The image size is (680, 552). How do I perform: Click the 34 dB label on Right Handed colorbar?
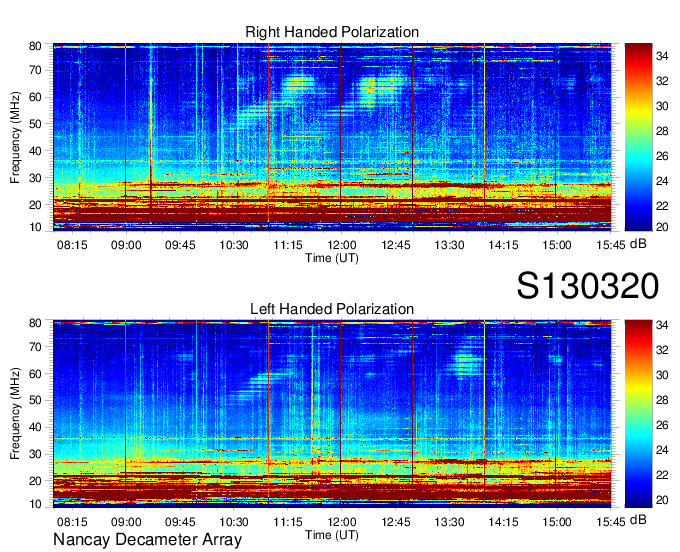(x=662, y=56)
